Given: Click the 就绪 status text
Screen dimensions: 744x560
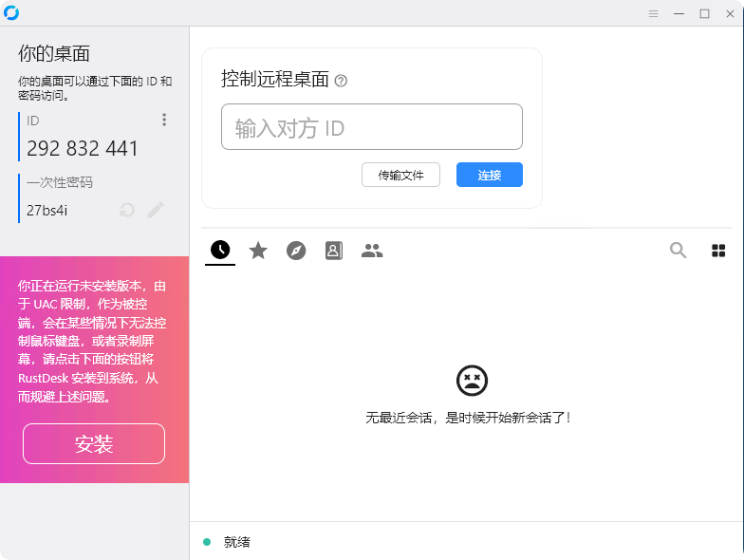Looking at the screenshot, I should (237, 542).
